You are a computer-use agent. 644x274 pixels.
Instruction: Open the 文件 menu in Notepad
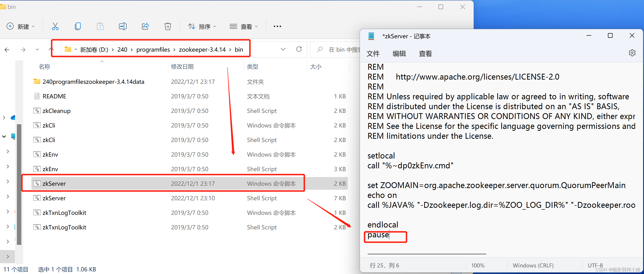pyautogui.click(x=373, y=53)
